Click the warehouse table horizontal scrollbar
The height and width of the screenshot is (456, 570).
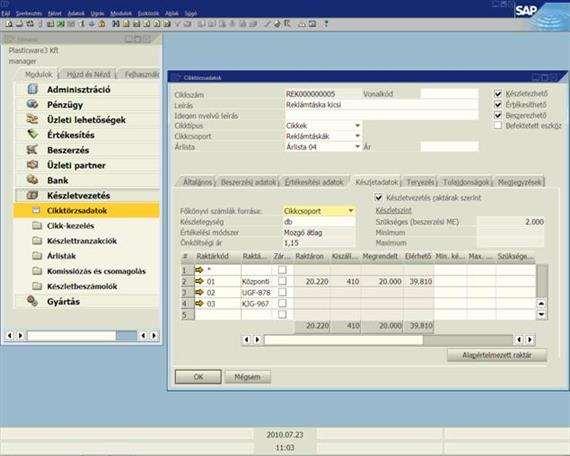[387, 340]
